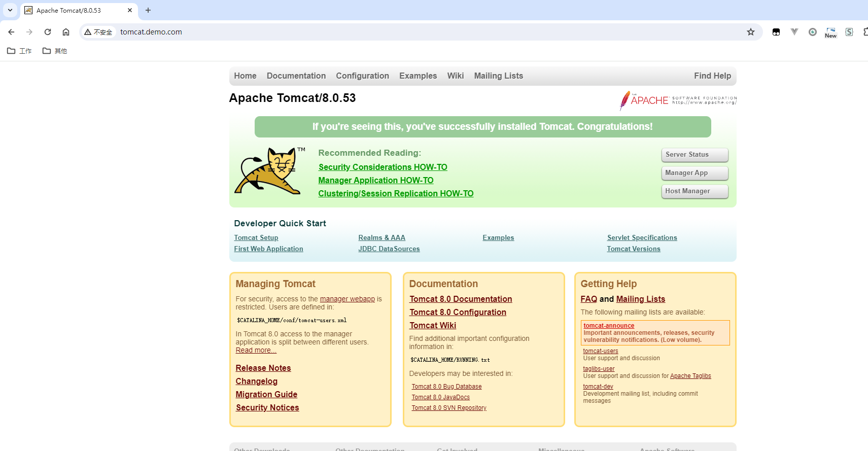Open the Mailing Lists navigation item

point(499,76)
